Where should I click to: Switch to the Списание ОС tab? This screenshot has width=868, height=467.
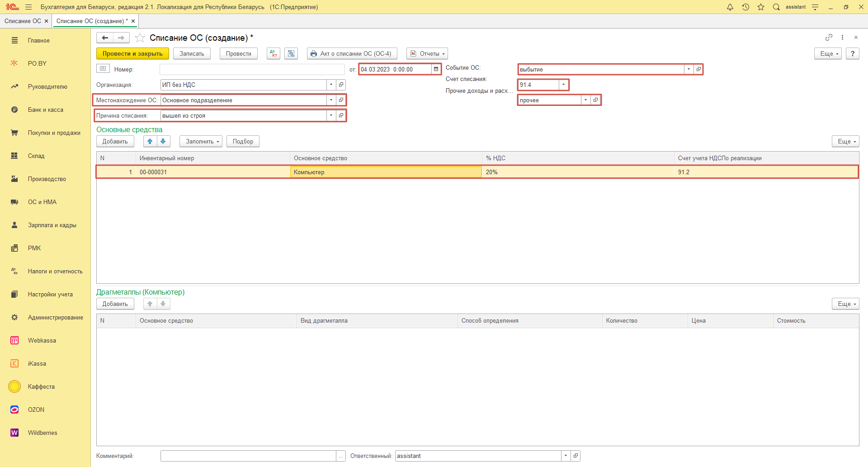point(23,21)
